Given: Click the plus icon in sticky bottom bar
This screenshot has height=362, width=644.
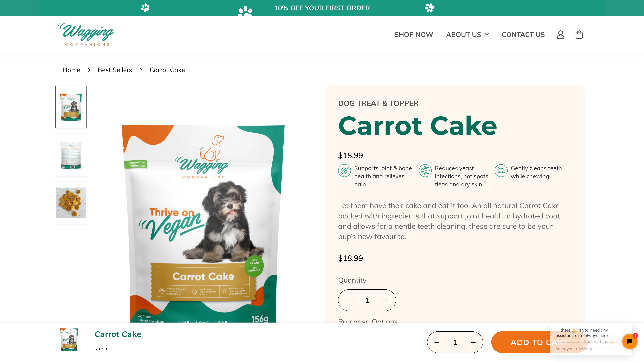Looking at the screenshot, I should pos(473,342).
